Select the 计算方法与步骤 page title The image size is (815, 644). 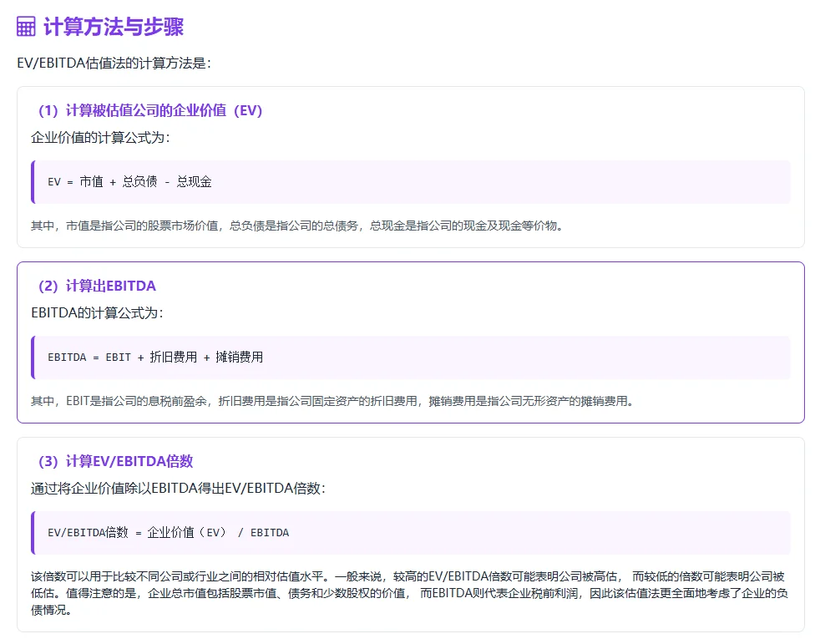pos(114,28)
